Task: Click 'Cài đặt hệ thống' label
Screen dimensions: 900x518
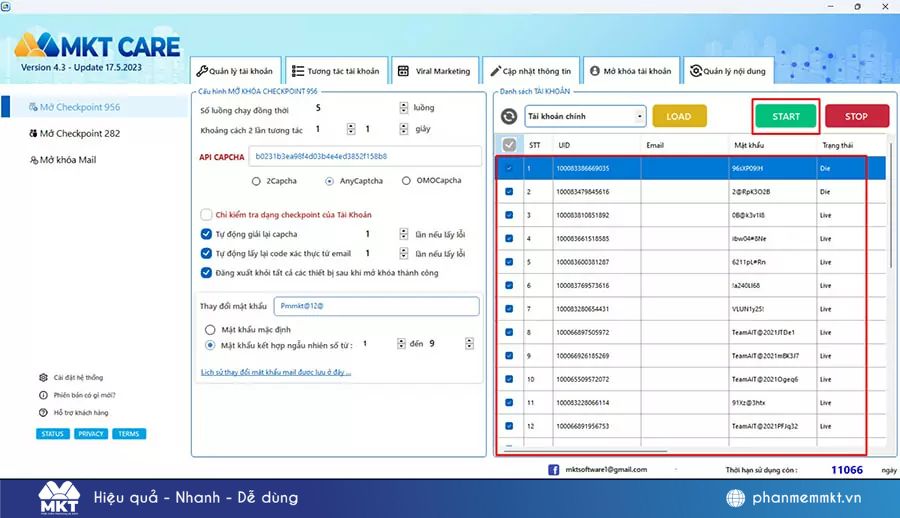Action: coord(79,378)
